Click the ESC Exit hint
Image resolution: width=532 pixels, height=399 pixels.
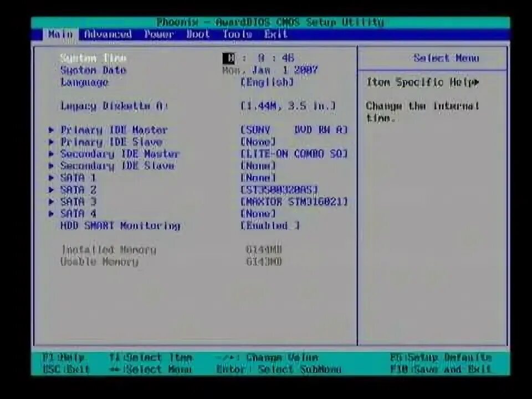(66, 369)
